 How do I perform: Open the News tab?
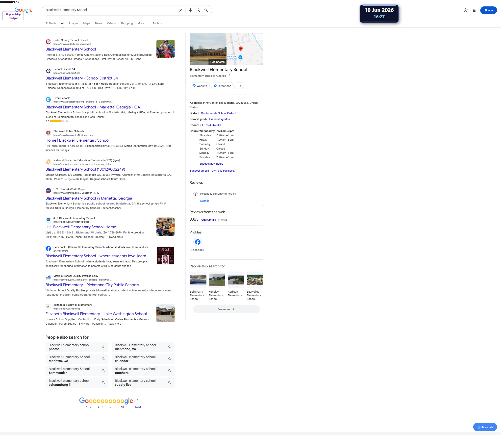[x=99, y=23]
